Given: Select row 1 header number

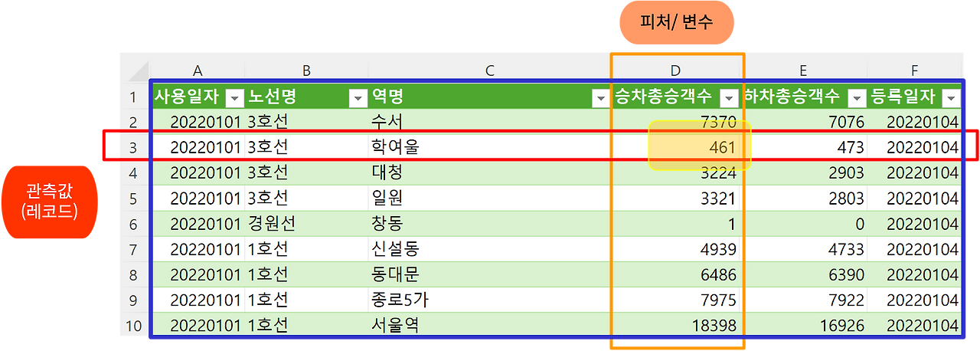Looking at the screenshot, I should (x=133, y=97).
